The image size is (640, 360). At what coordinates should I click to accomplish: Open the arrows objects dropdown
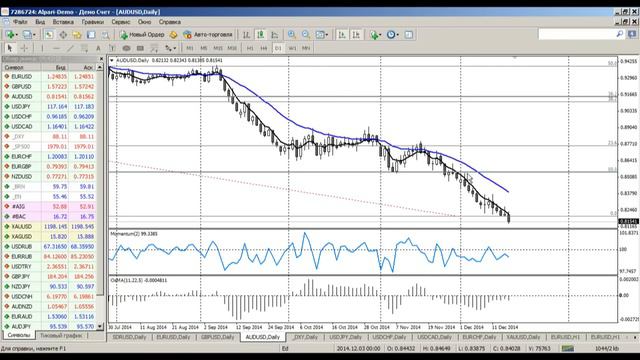tap(171, 48)
